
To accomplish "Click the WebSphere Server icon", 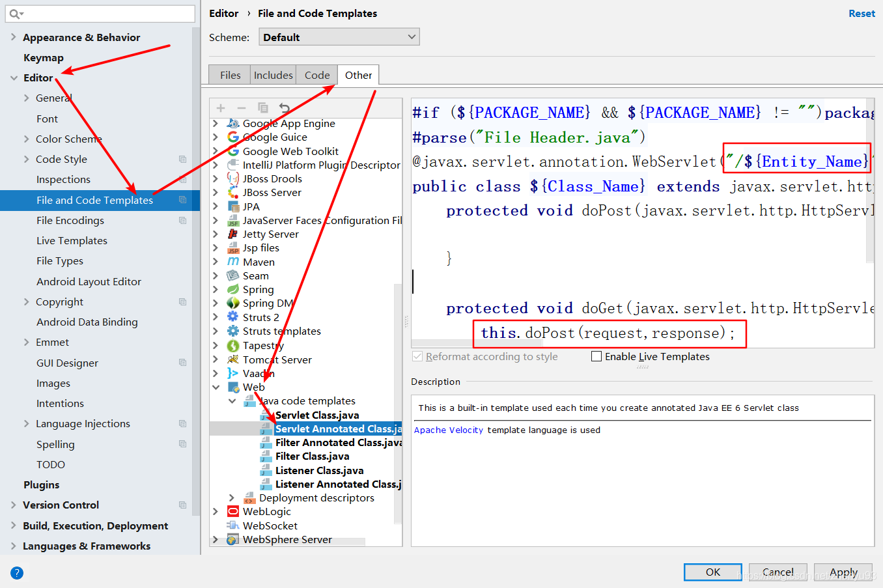I will coord(233,539).
